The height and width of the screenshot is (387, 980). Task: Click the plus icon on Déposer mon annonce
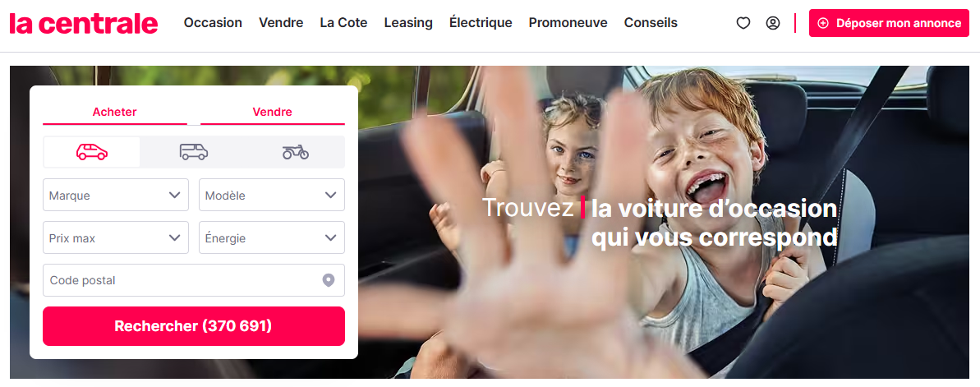tap(823, 23)
